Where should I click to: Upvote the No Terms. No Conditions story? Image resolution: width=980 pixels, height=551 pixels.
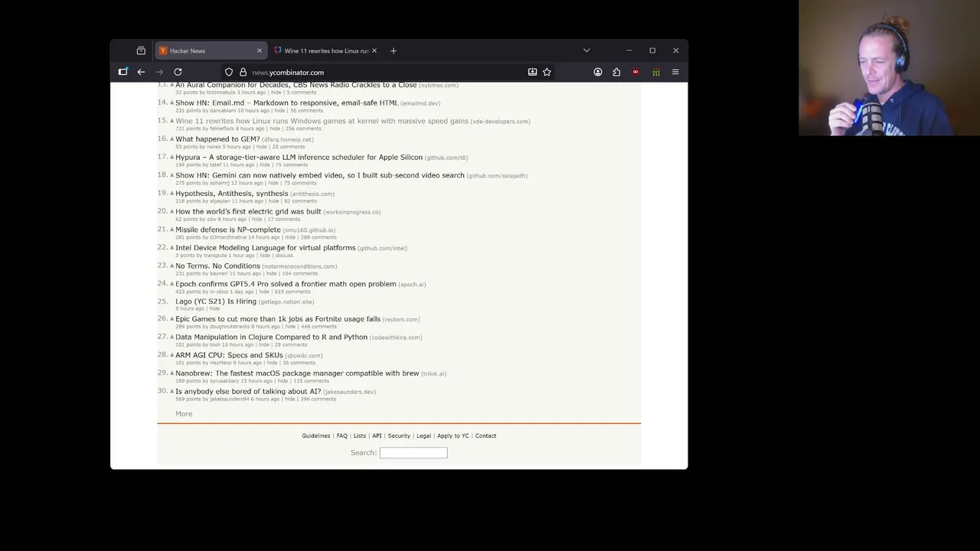[171, 266]
